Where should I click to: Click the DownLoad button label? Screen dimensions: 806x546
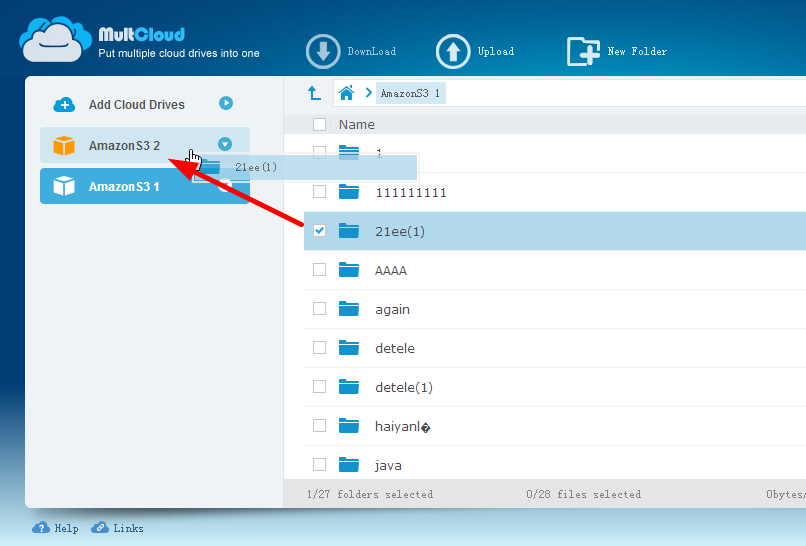click(372, 51)
